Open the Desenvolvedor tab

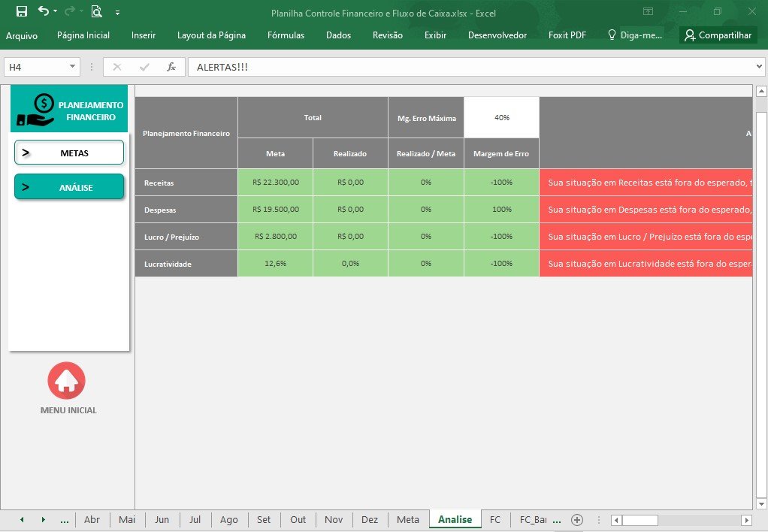497,35
